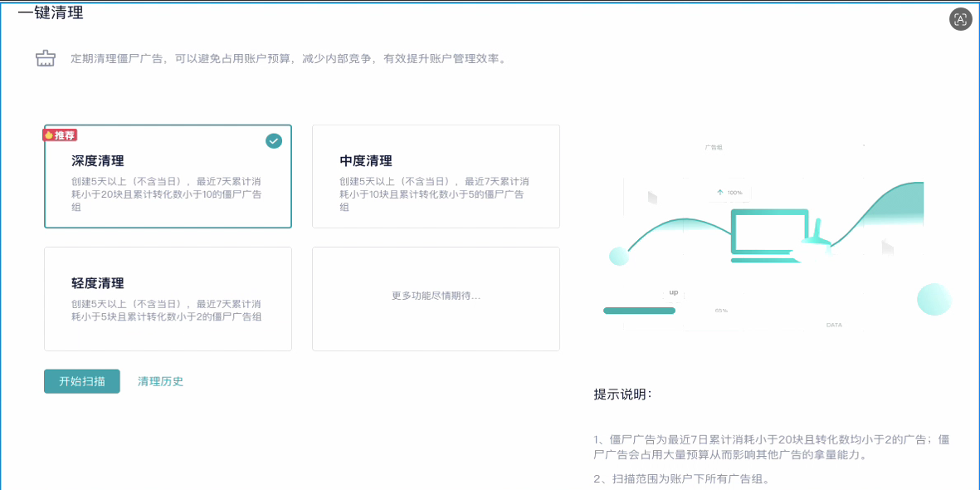Viewport: 980px width, 490px height.
Task: Click the 广告组 label in the illustration
Action: click(714, 146)
